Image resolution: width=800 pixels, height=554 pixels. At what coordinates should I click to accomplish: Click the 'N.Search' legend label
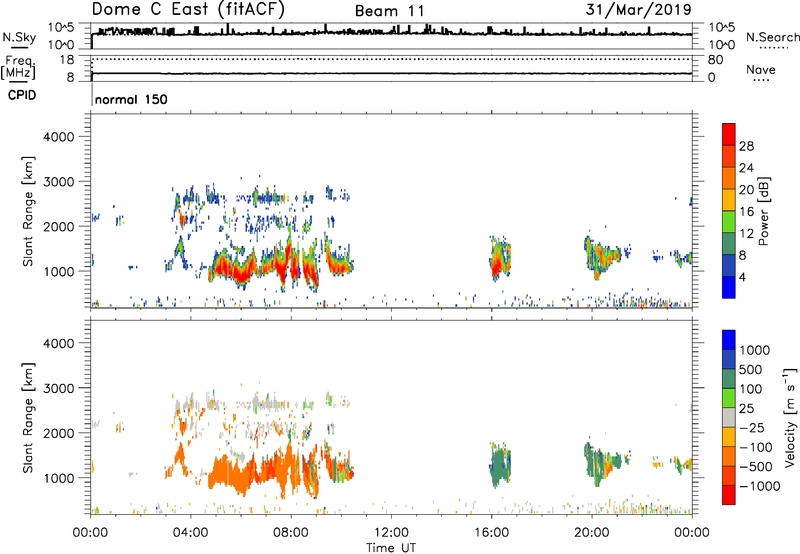772,37
